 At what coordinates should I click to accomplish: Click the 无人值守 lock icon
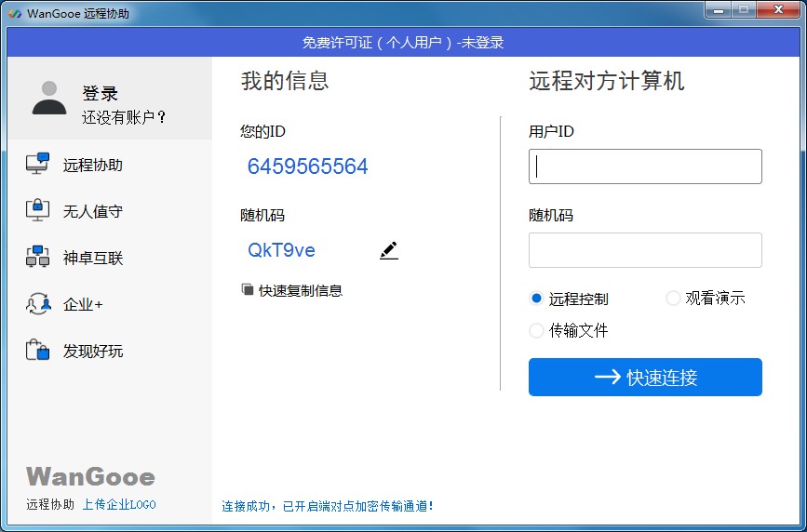pyautogui.click(x=37, y=211)
